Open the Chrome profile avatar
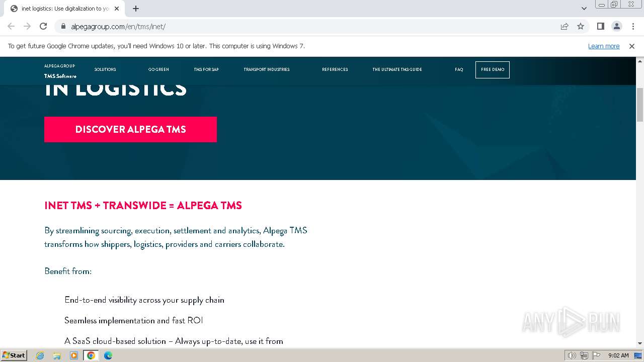Screen dimensions: 644x362 (617, 26)
